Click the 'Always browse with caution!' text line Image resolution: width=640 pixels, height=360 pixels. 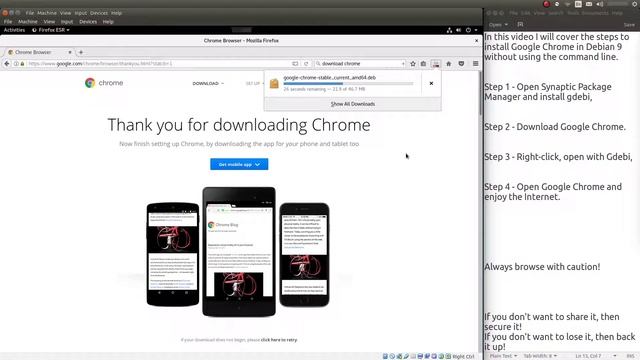542,267
